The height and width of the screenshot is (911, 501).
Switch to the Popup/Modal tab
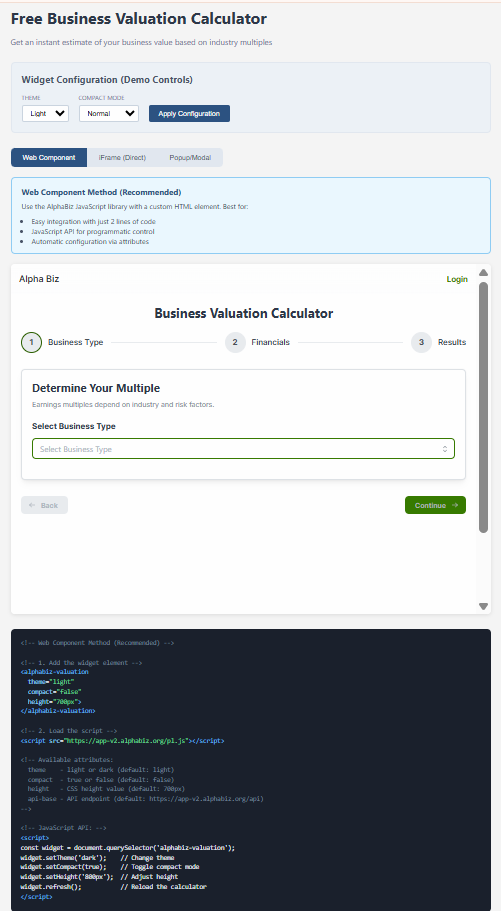[x=190, y=157]
